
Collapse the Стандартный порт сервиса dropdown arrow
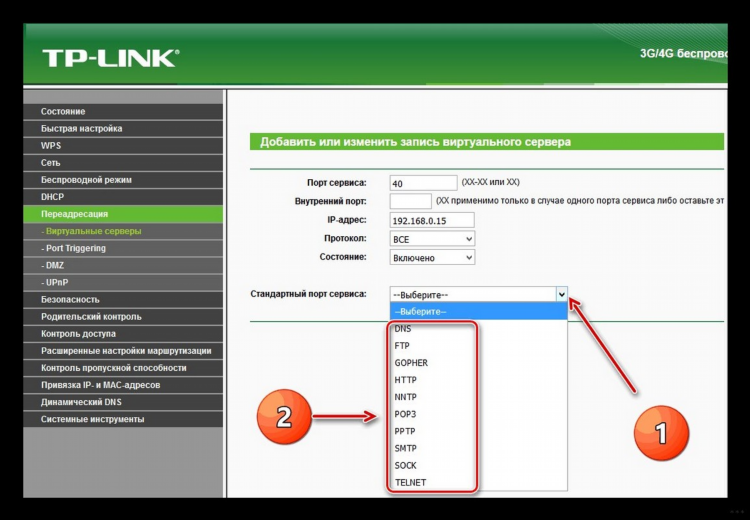[x=562, y=294]
